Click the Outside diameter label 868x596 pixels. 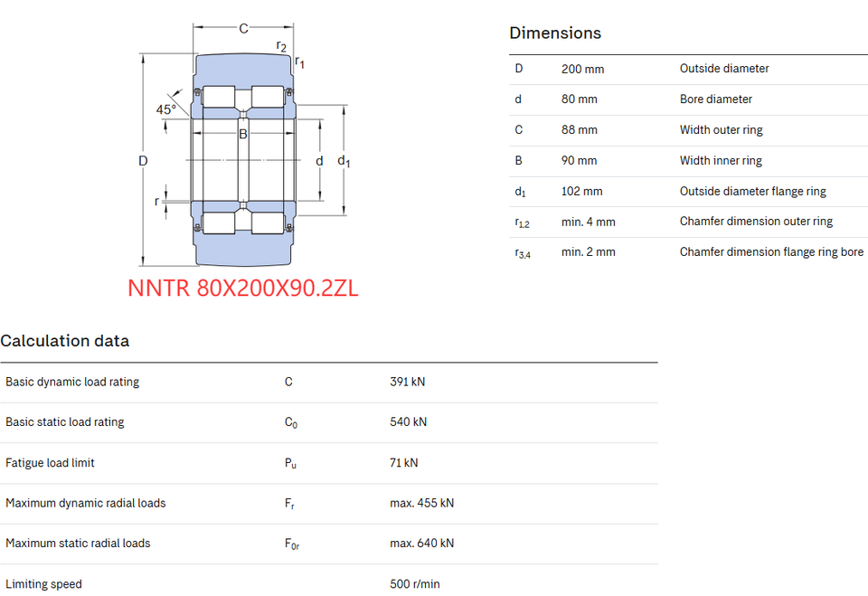724,69
